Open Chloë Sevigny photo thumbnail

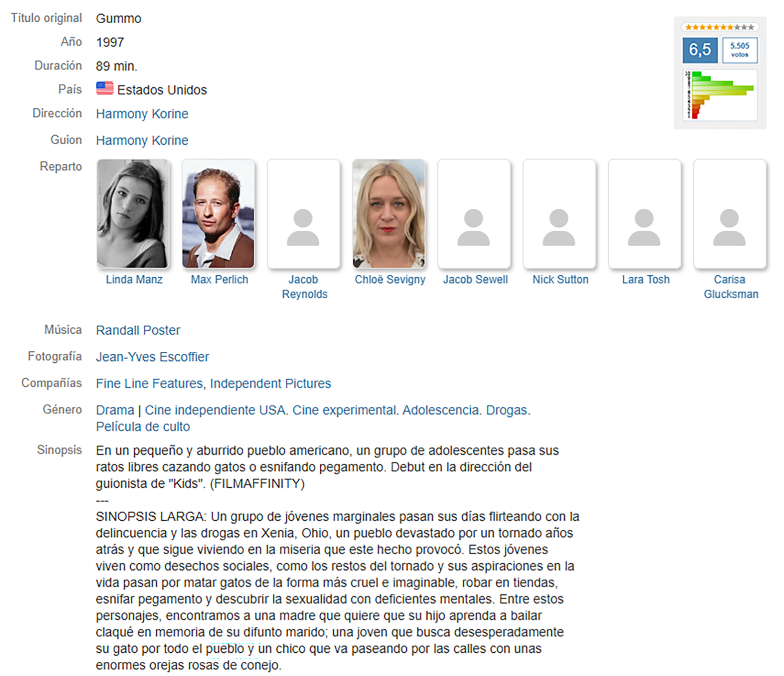pos(389,214)
